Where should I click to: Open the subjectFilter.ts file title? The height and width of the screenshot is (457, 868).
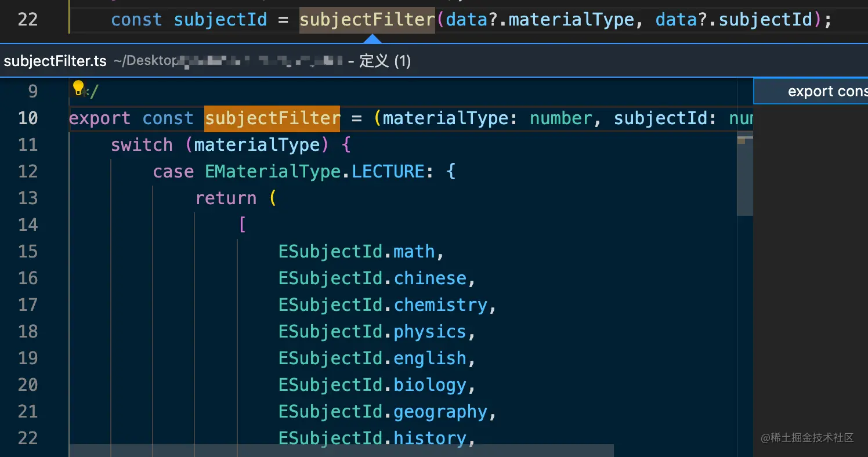tap(53, 60)
